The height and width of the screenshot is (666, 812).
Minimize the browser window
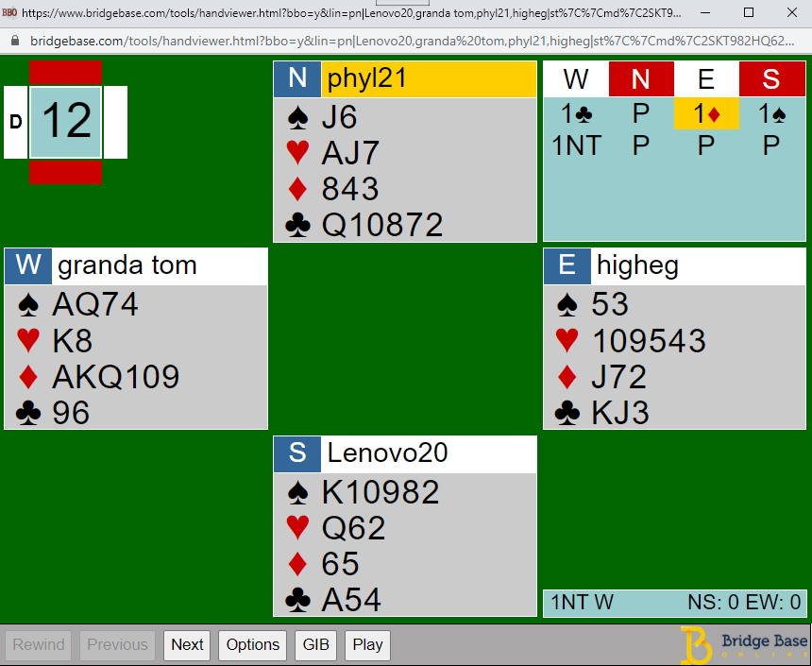click(704, 12)
